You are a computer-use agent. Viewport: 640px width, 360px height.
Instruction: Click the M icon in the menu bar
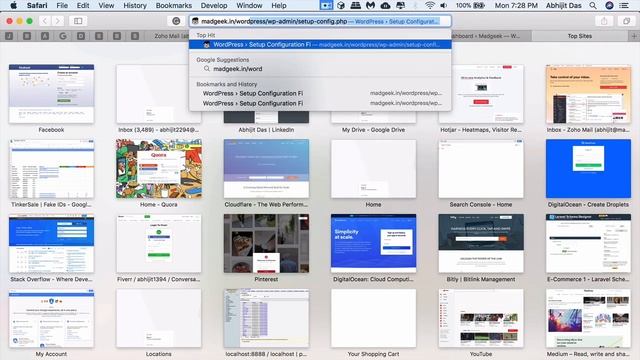tap(370, 5)
